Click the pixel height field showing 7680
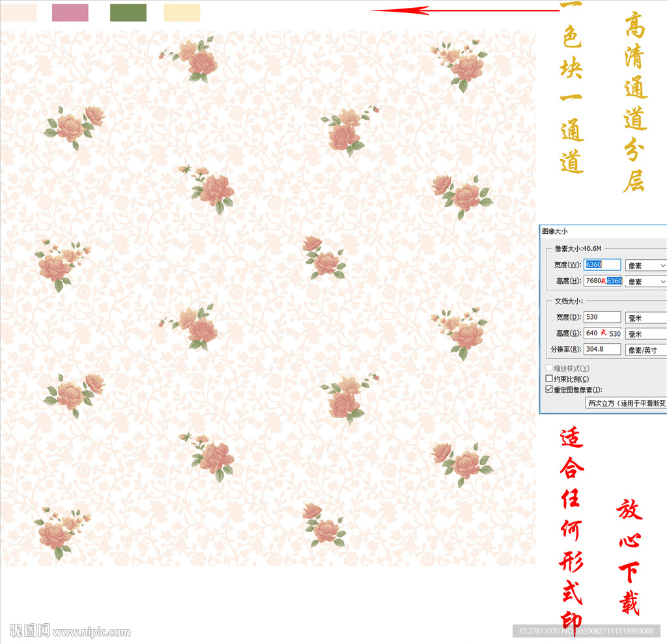The image size is (667, 644). (x=603, y=281)
